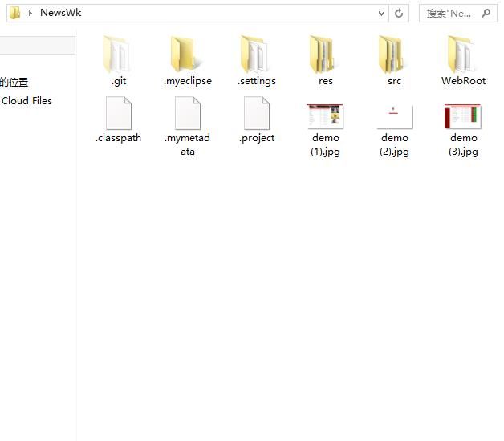Click the refresh button in address bar

tap(399, 14)
